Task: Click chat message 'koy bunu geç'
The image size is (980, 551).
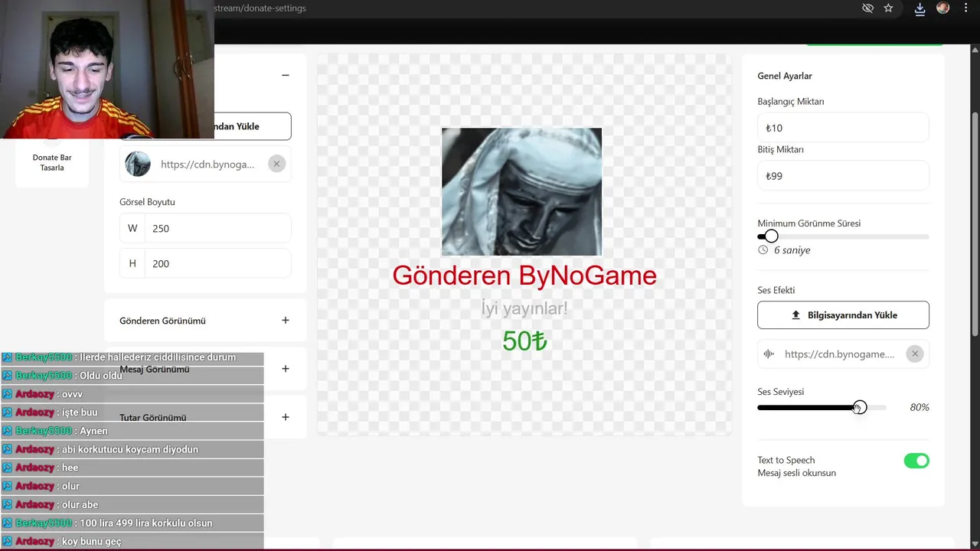Action: coord(92,542)
